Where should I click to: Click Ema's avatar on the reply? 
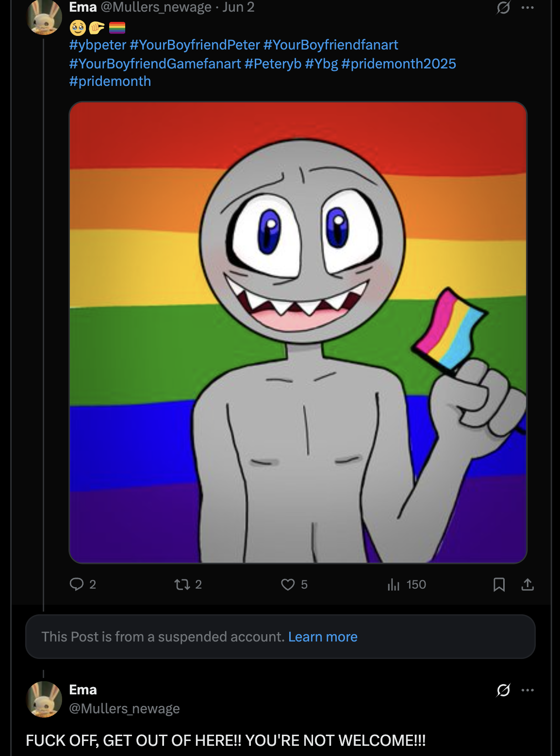tap(44, 699)
